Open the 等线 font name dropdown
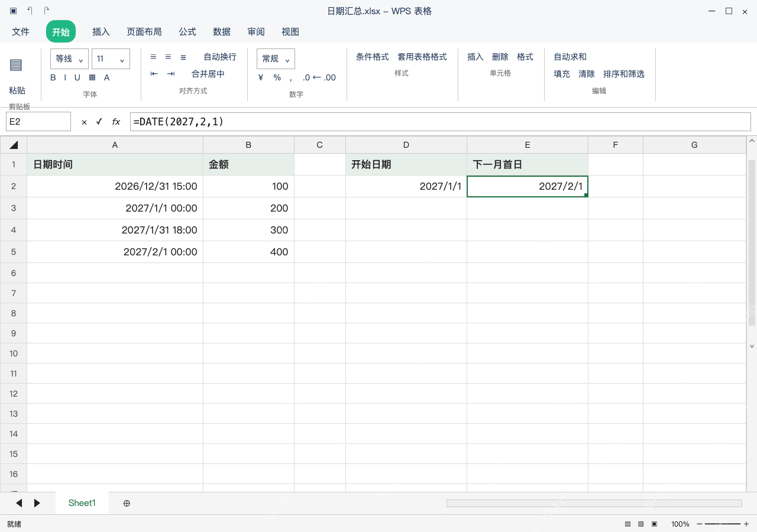The height and width of the screenshot is (532, 757). coord(70,59)
